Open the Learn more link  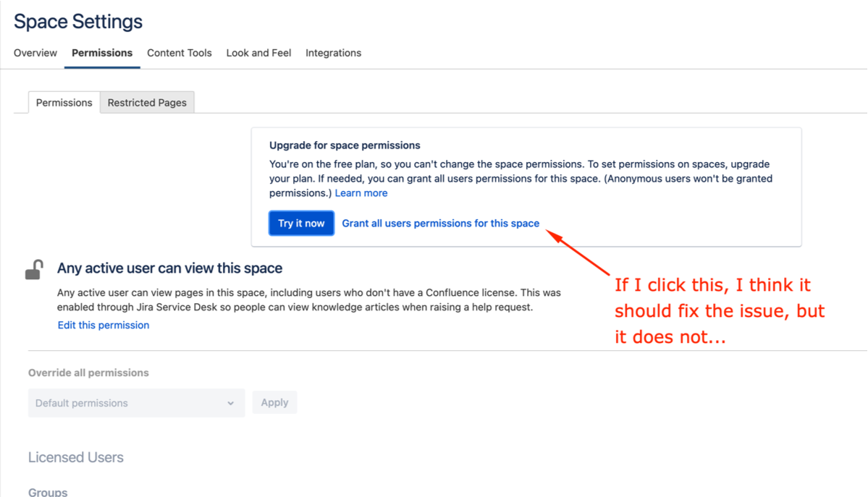pos(361,193)
